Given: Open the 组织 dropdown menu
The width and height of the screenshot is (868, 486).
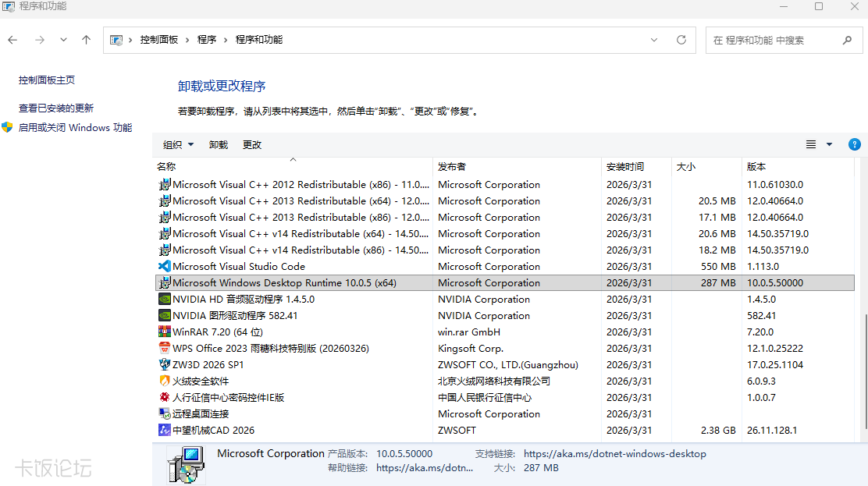Looking at the screenshot, I should point(178,144).
